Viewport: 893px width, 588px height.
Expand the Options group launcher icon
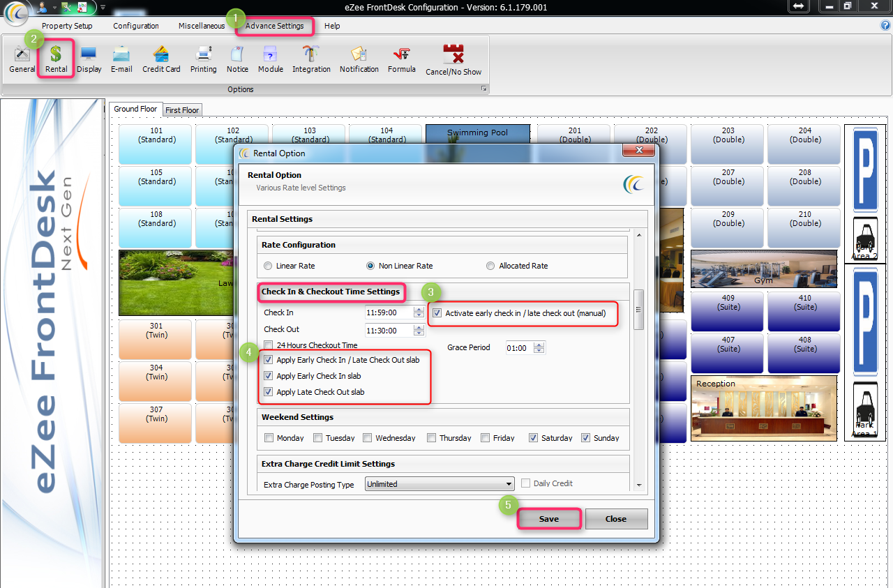click(x=483, y=89)
